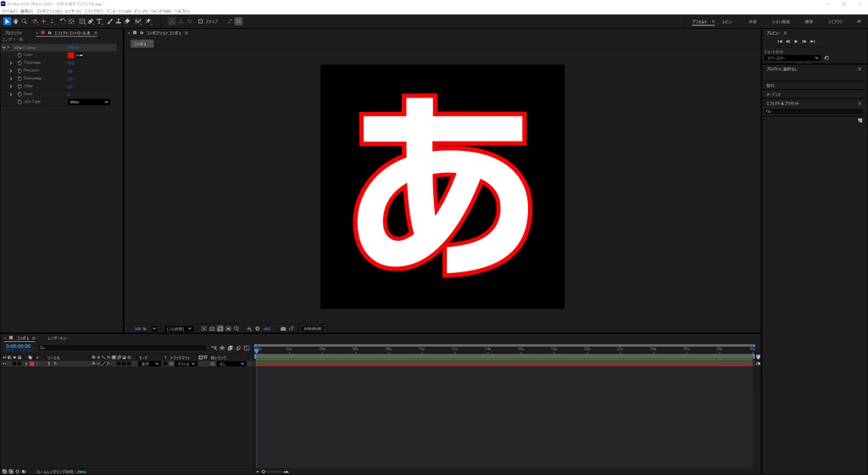Select the Type (T) tool
The width and height of the screenshot is (868, 475).
click(99, 21)
